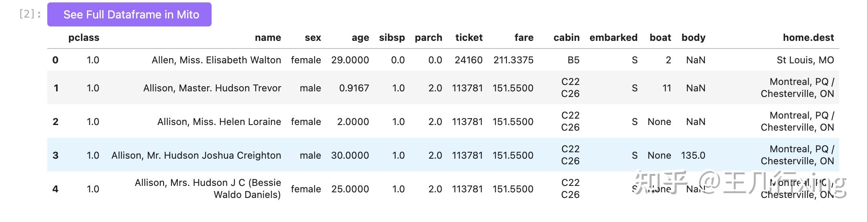868x222 pixels.
Task: Click See Full Dataframe in Mito button
Action: pos(129,14)
